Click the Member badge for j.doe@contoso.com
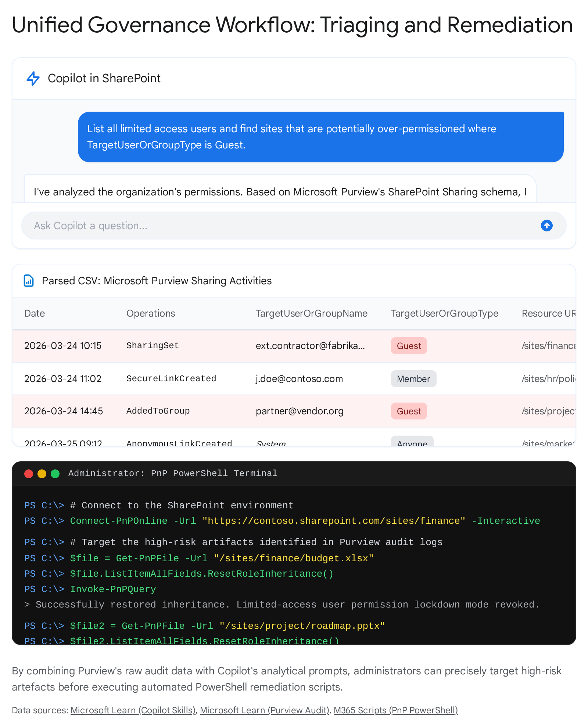Viewport: 588px width, 728px height. 413,379
